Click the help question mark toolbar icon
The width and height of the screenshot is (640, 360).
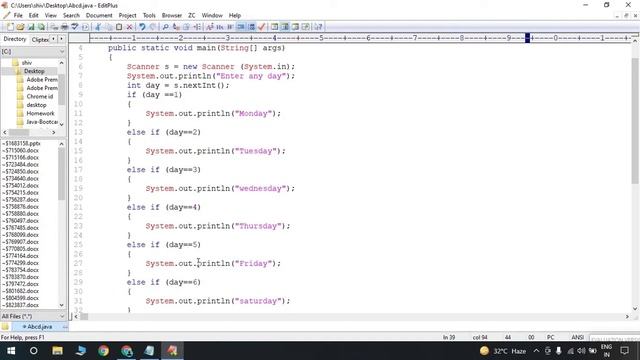tap(318, 27)
